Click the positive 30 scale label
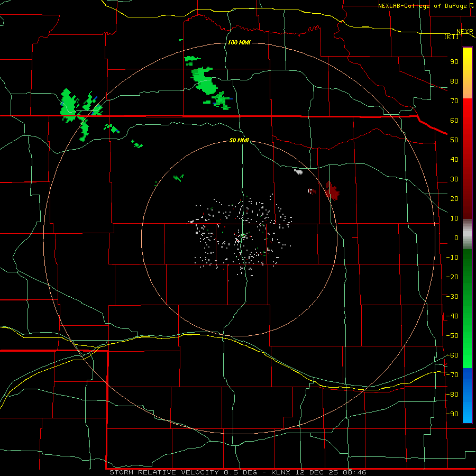 (x=454, y=179)
